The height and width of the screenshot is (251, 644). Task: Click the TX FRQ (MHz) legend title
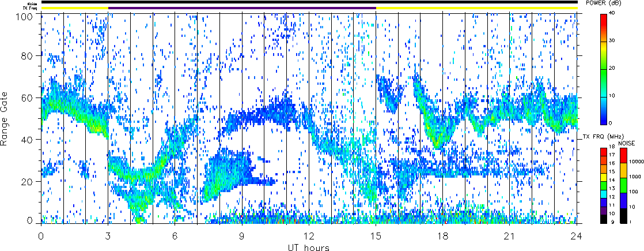pos(603,137)
